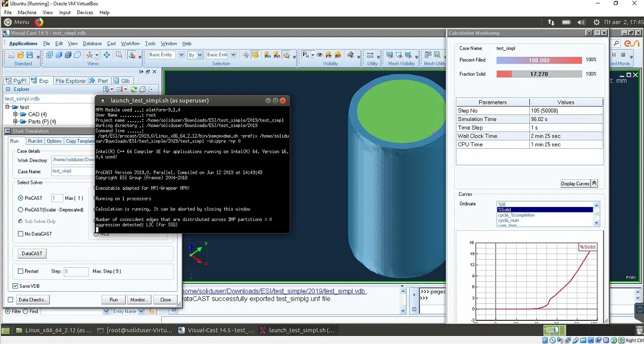Viewport: 644px width, 344px height.
Task: Click the axis orientation triad icon in Views
Action: (x=90, y=55)
